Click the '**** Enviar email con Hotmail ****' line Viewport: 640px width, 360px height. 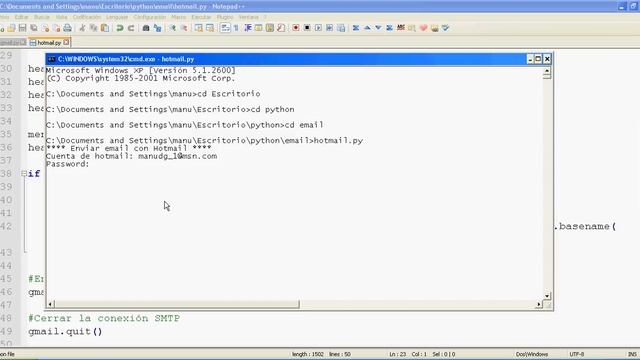point(129,148)
